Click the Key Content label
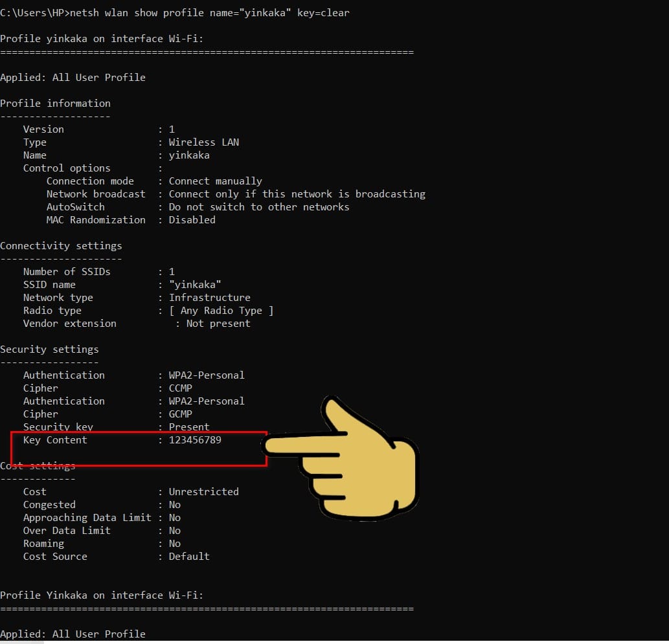 point(55,439)
